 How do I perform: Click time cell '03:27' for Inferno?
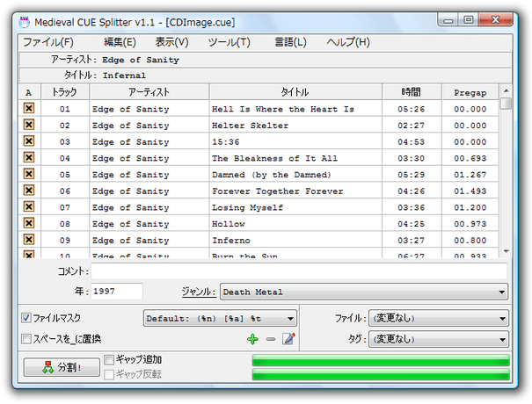pos(412,241)
